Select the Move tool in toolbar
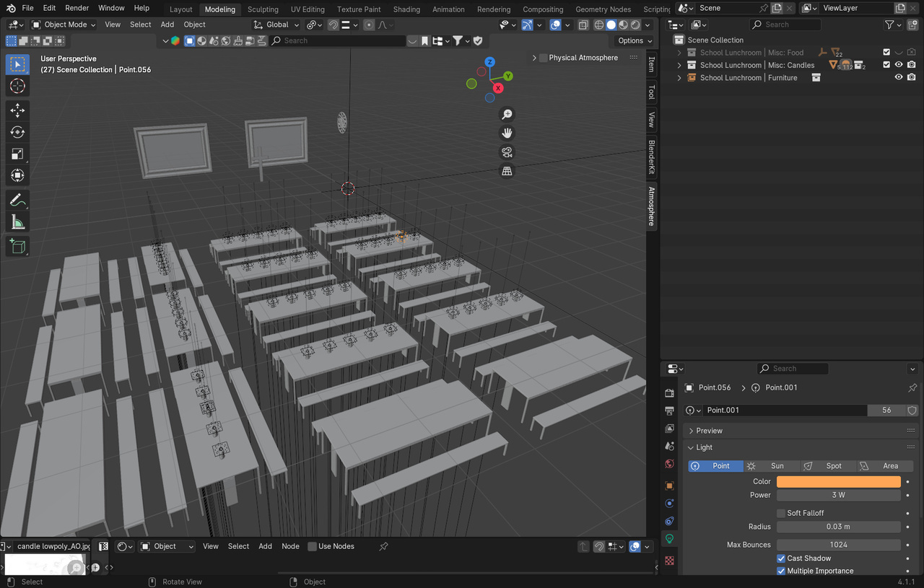This screenshot has width=924, height=588. (18, 110)
